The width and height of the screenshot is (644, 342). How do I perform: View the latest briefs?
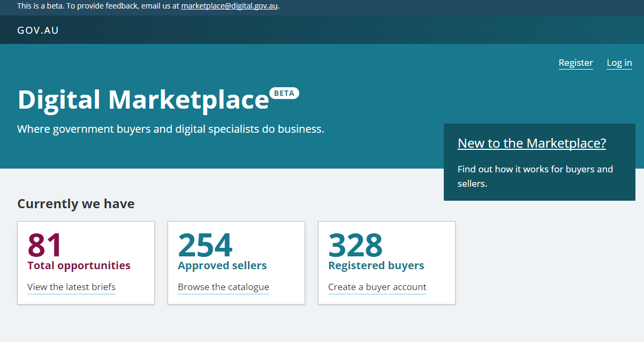tap(71, 287)
